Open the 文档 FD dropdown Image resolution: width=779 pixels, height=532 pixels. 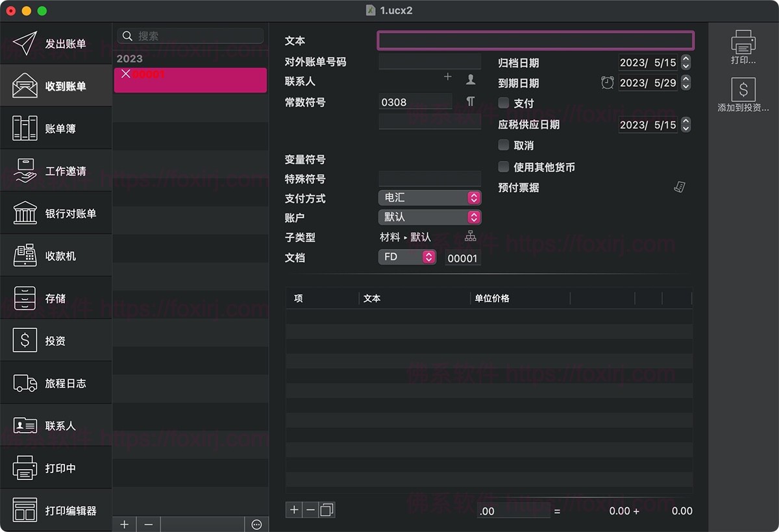(407, 257)
